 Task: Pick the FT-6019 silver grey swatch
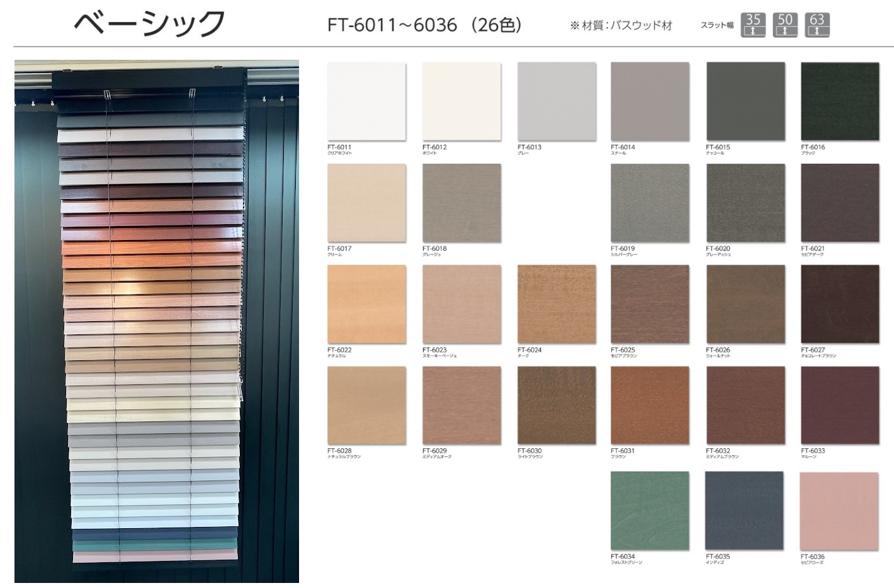650,203
